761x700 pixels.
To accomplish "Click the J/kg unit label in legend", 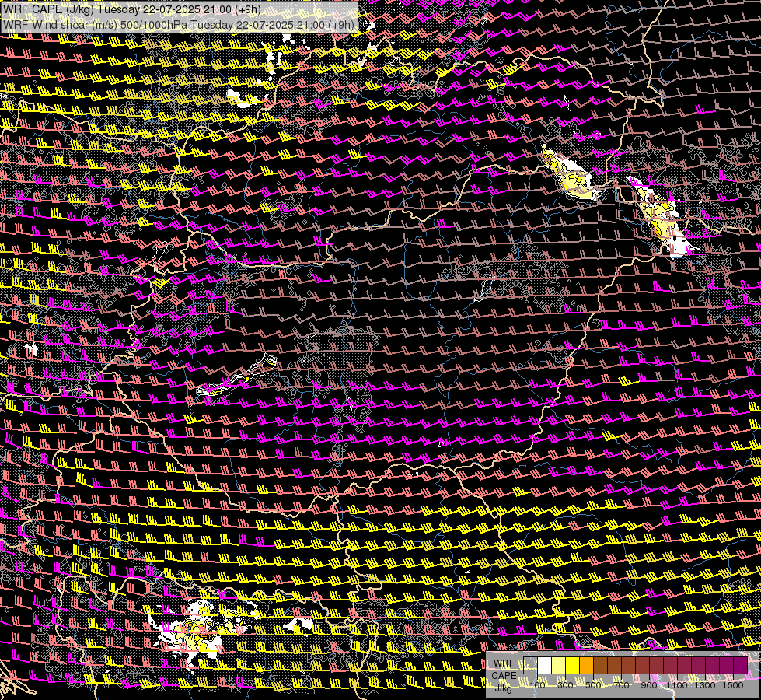I will point(503,688).
